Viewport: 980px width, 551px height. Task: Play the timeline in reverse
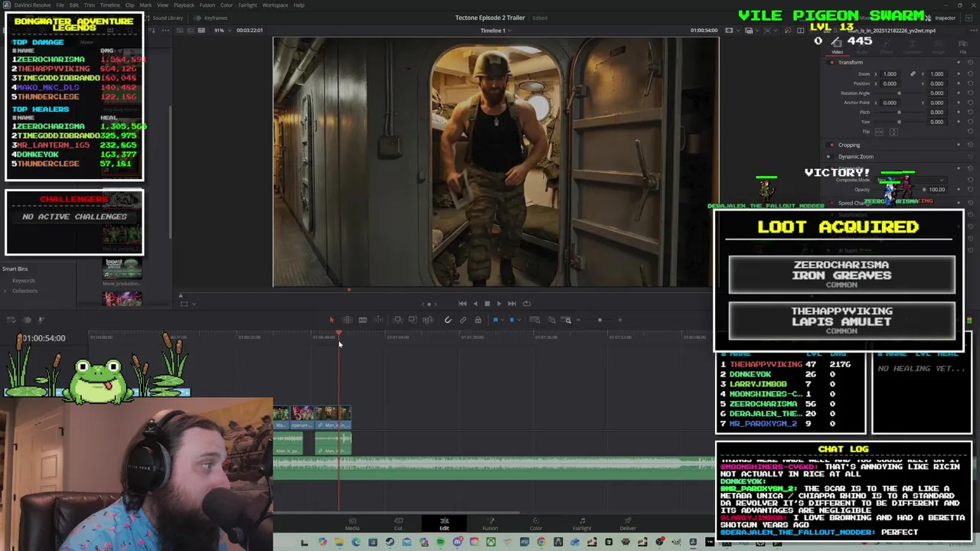coord(475,304)
